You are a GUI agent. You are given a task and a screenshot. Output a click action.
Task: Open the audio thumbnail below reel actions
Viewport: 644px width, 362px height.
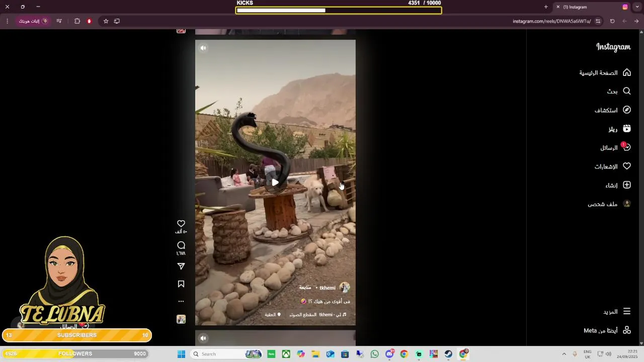coord(181,319)
